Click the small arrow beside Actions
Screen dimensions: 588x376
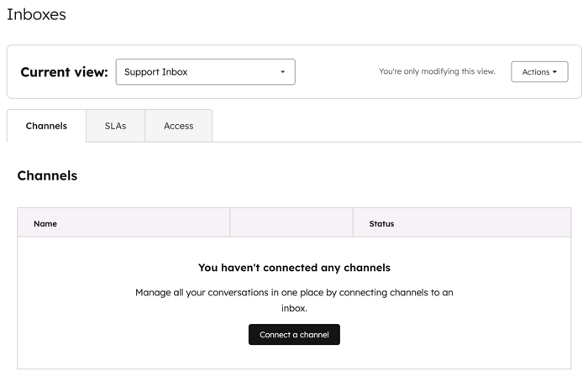[555, 72]
